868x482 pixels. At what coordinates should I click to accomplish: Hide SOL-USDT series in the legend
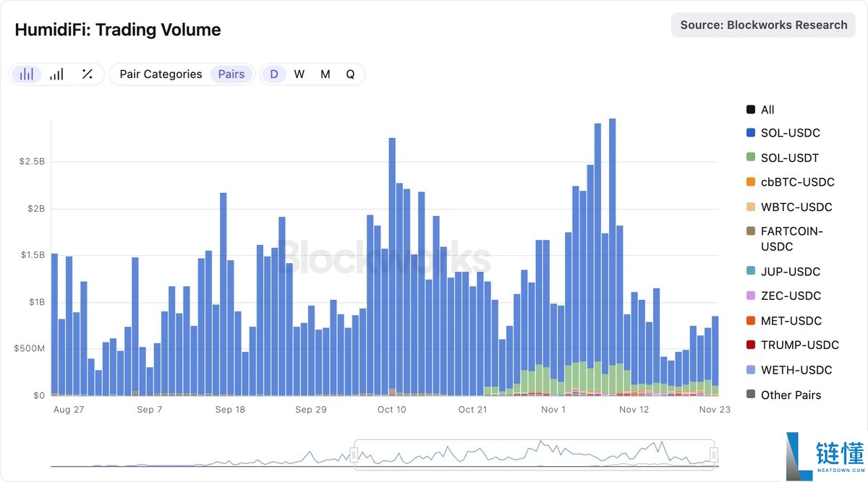pyautogui.click(x=790, y=158)
